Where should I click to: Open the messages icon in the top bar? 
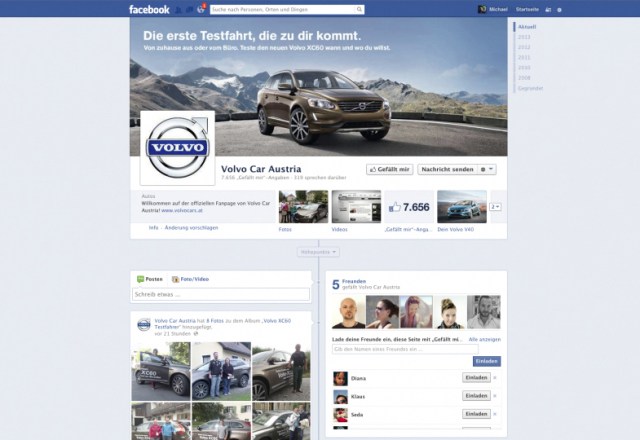tap(189, 9)
